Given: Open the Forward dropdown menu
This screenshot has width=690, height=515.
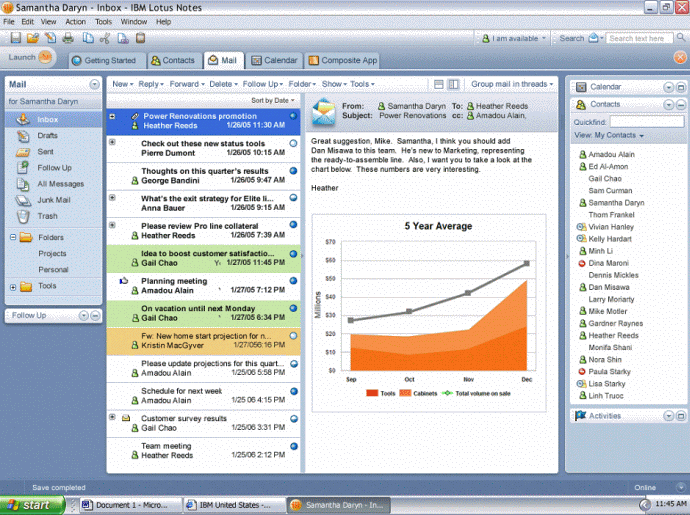Looking at the screenshot, I should point(187,84).
